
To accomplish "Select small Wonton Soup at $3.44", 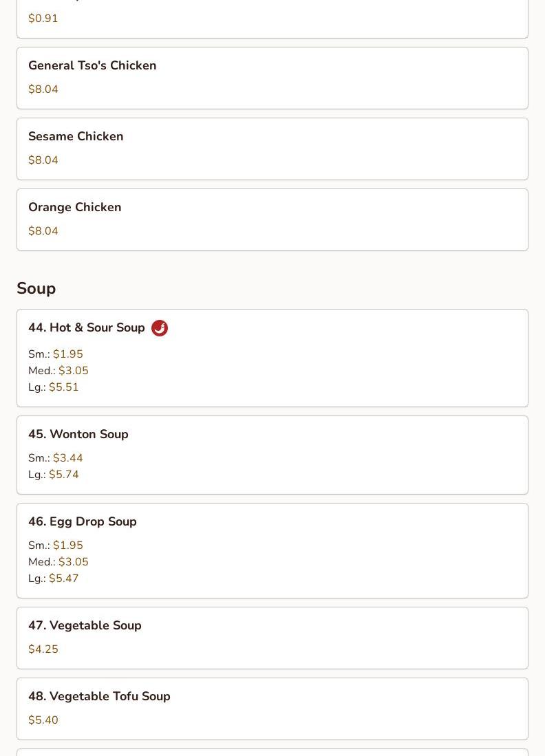I will click(x=67, y=458).
